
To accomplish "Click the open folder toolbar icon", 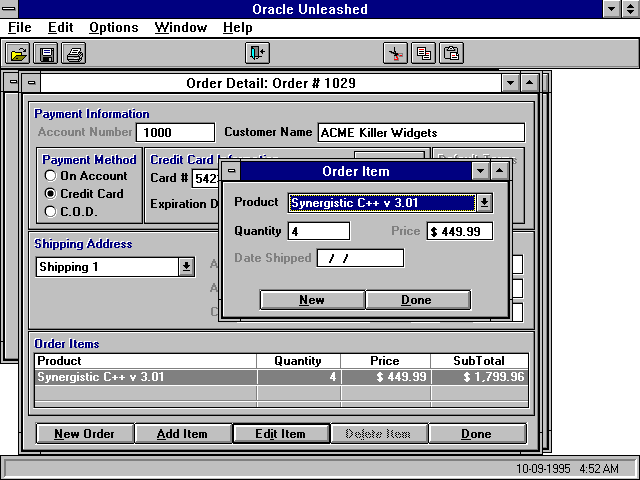I will click(20, 53).
